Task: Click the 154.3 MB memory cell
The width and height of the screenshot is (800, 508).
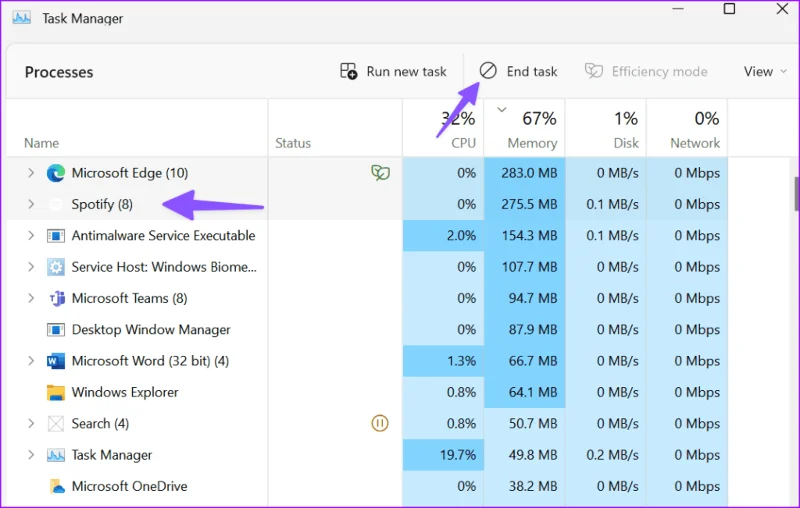Action: point(524,236)
